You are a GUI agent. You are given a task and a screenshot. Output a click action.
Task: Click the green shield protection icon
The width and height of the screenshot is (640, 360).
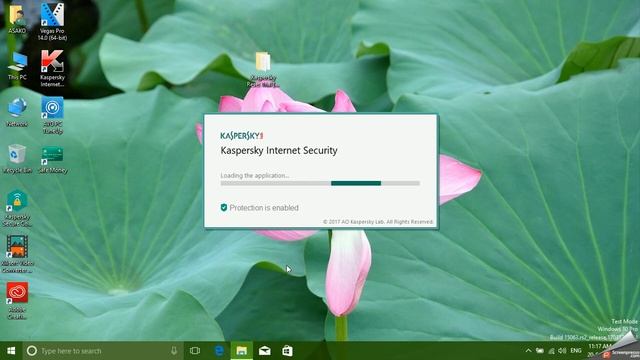[224, 207]
